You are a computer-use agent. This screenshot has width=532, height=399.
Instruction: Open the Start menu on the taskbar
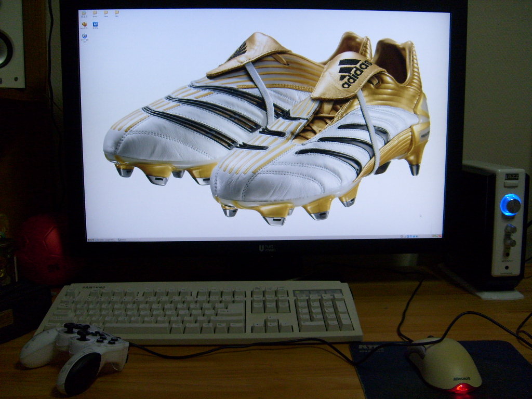[90, 240]
